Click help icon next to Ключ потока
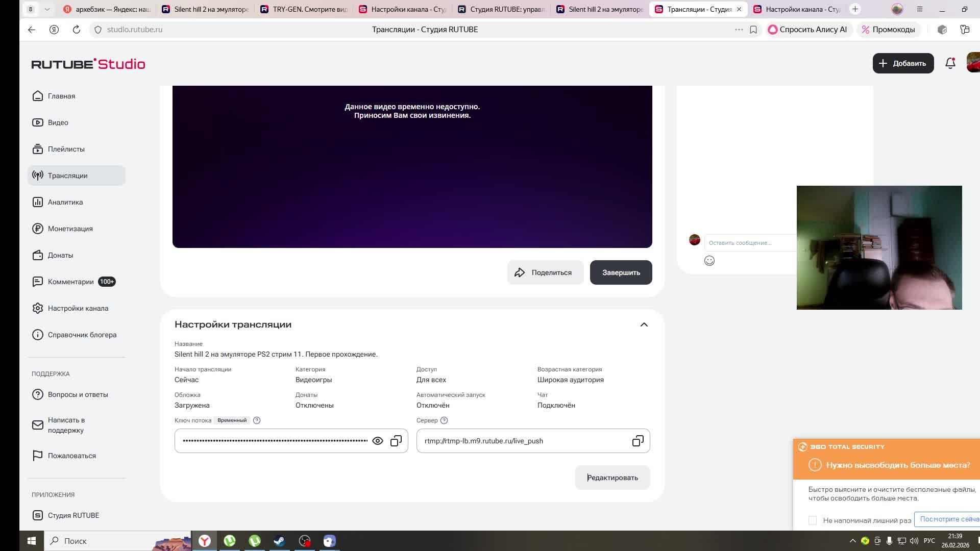 pyautogui.click(x=257, y=420)
